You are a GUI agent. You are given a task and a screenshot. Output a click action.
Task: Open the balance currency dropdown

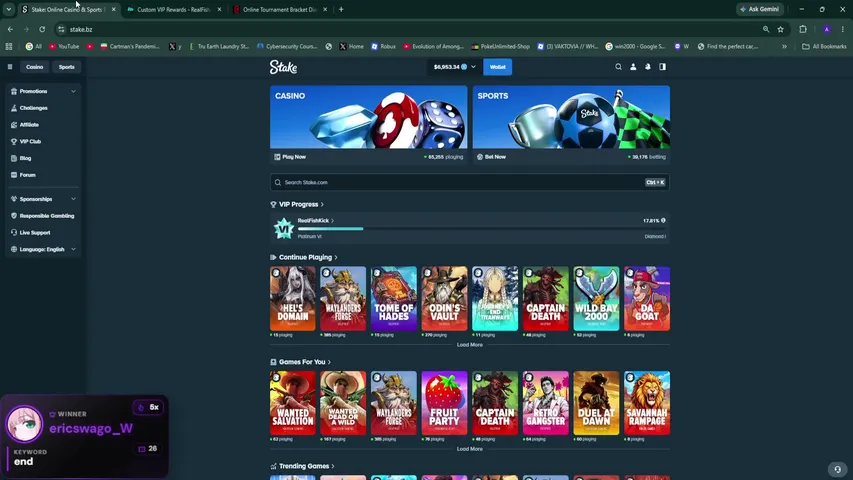[455, 67]
